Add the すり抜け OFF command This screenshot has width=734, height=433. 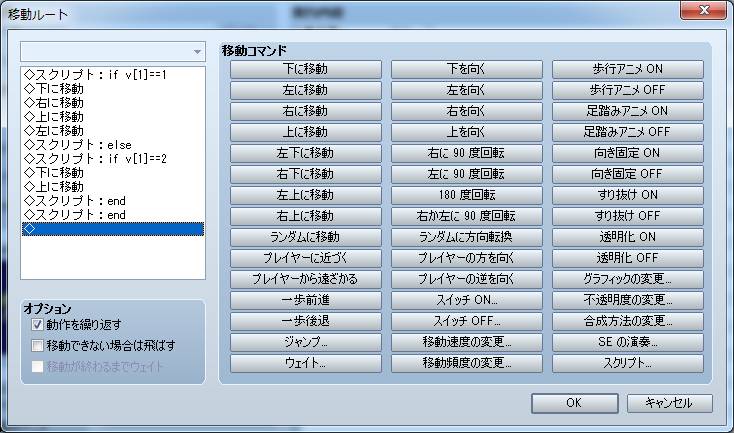click(x=628, y=216)
